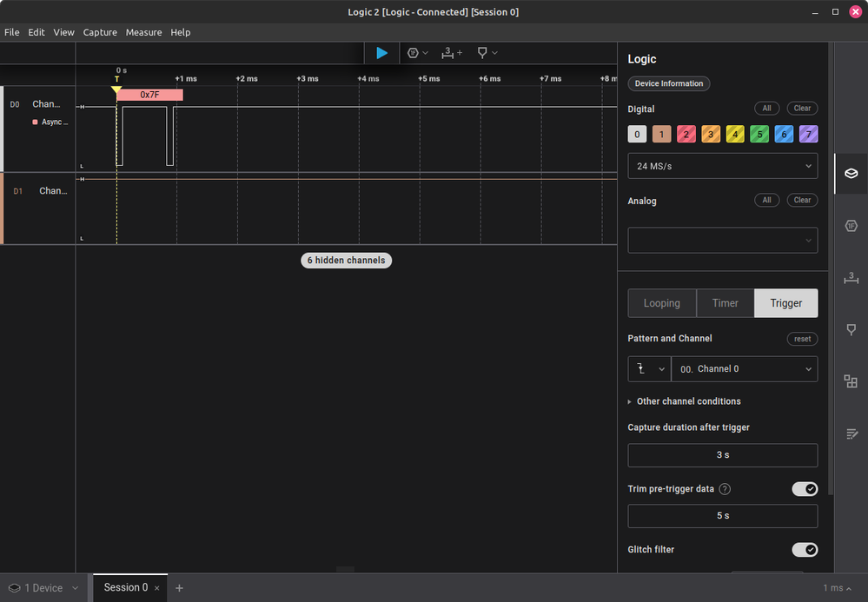Open the timing markers icon in toolbar
The height and width of the screenshot is (602, 868).
click(482, 53)
